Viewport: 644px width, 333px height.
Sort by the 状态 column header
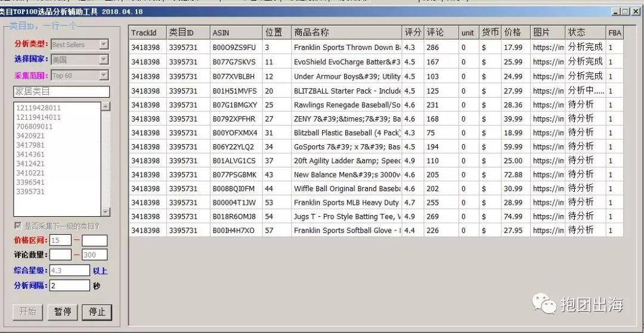point(586,33)
